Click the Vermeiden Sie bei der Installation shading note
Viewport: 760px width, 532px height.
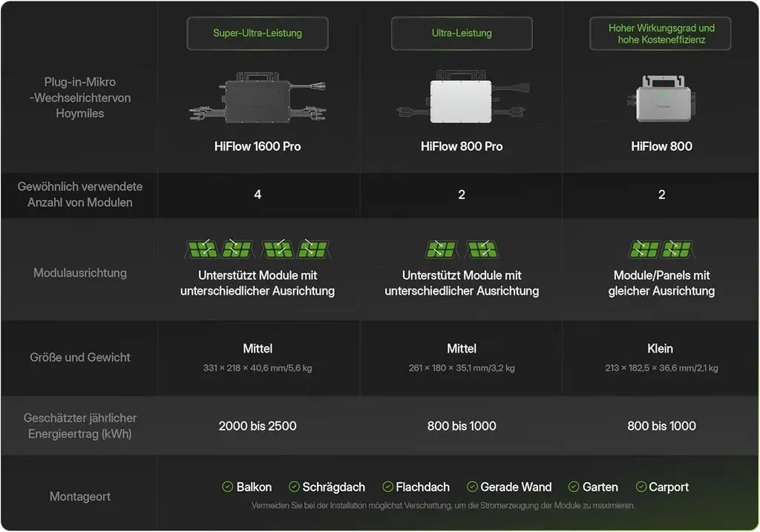coord(443,505)
